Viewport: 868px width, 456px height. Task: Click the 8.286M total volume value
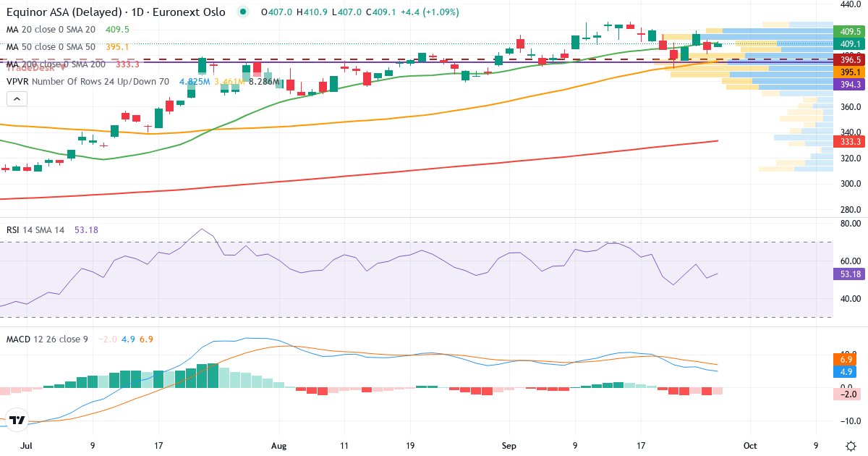[263, 82]
